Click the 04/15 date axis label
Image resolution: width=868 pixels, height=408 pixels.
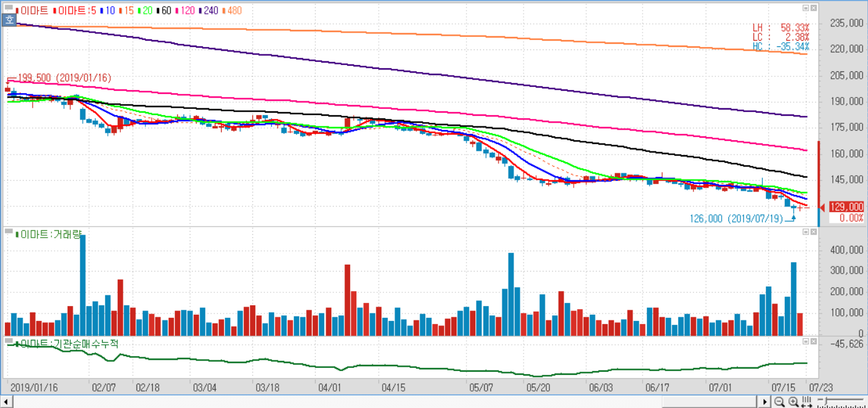[x=393, y=387]
